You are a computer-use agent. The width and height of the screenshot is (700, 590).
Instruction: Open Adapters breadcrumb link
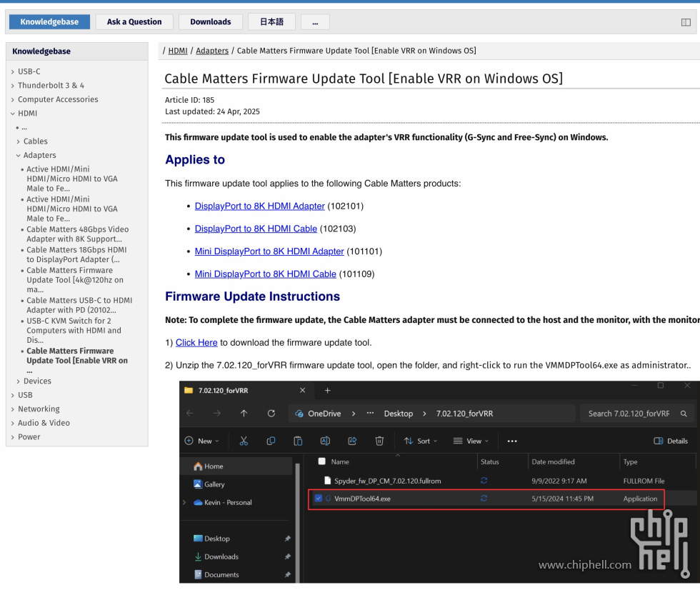pos(212,51)
